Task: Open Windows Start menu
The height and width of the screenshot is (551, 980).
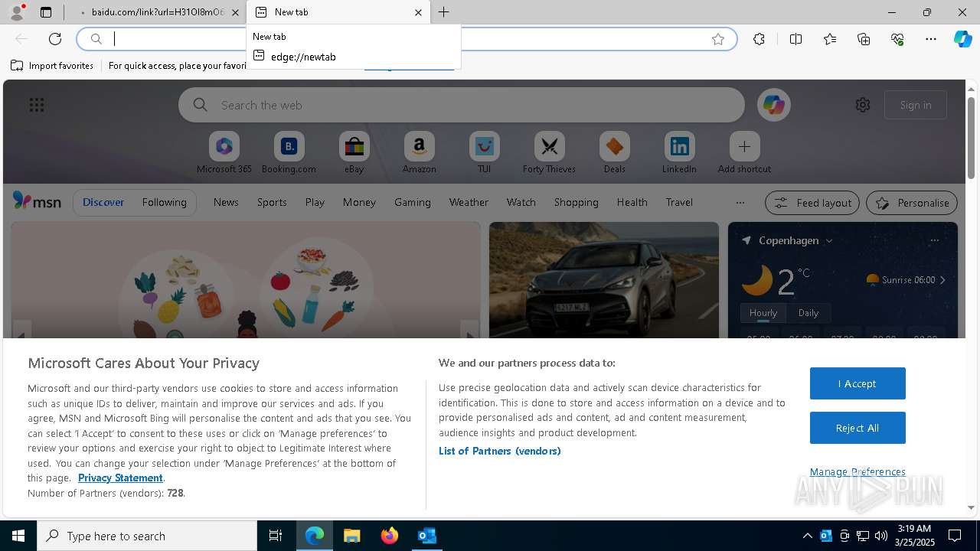Action: click(x=18, y=536)
